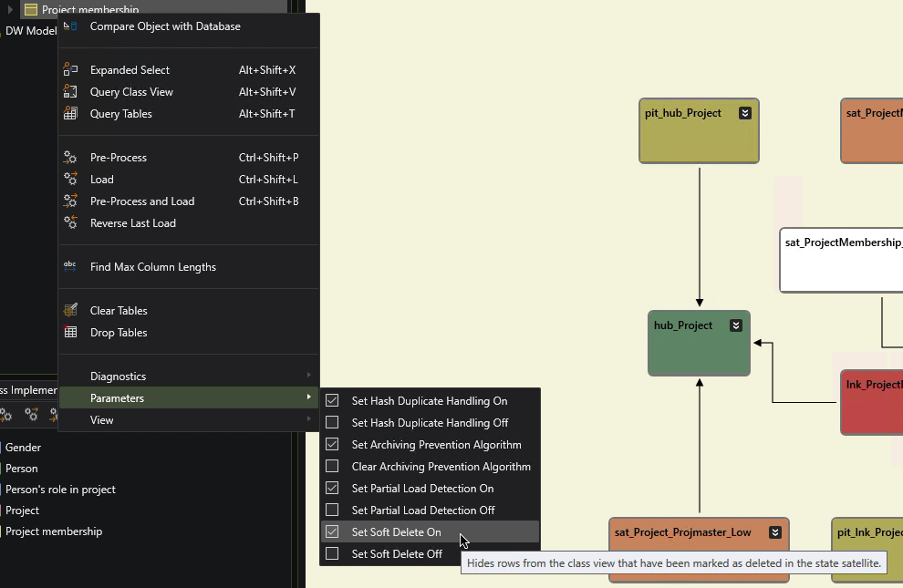
Task: Choose Pre-Process and Load menu entry
Action: tap(142, 201)
